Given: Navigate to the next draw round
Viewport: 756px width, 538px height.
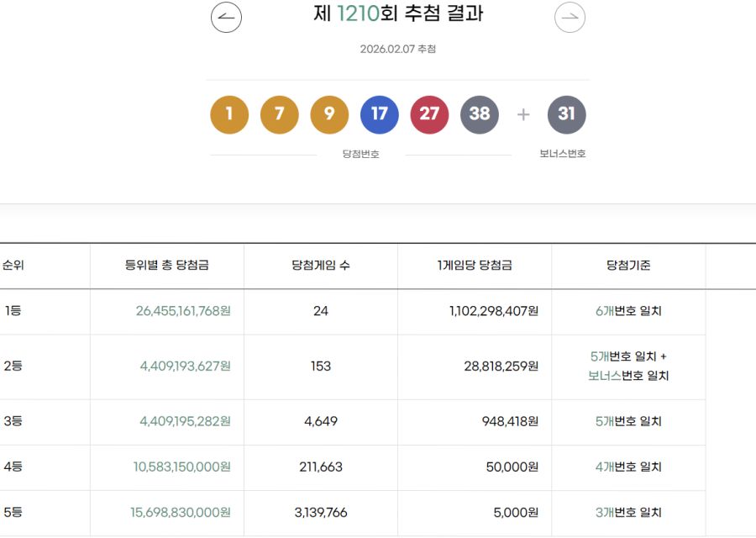Looking at the screenshot, I should [x=570, y=18].
